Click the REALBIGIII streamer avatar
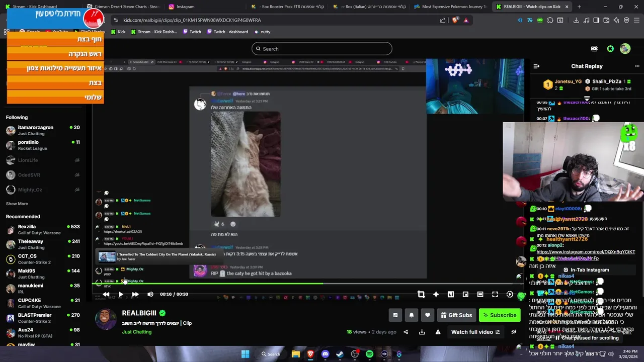644x362 pixels. [106, 320]
